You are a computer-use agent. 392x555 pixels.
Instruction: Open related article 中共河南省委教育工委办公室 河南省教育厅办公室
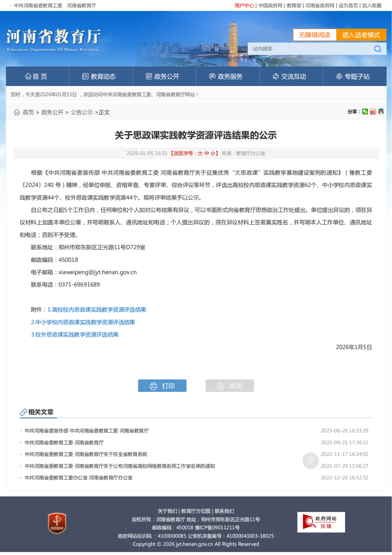[x=79, y=478]
